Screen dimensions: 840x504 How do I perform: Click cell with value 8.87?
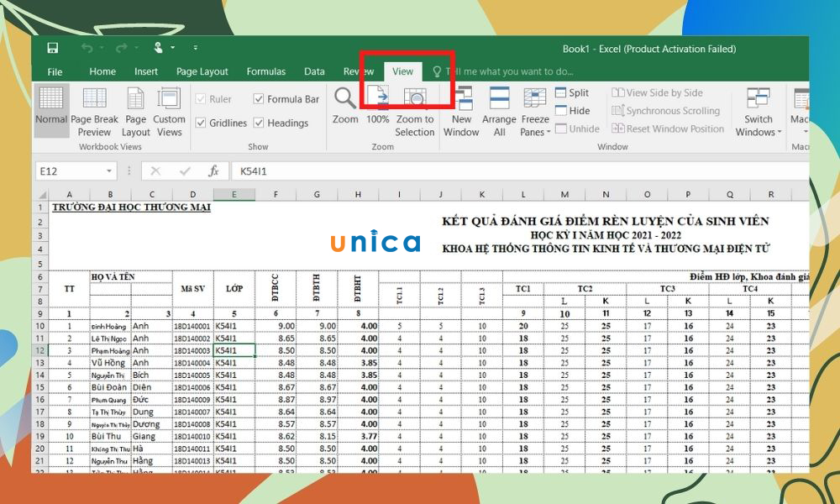(x=276, y=400)
